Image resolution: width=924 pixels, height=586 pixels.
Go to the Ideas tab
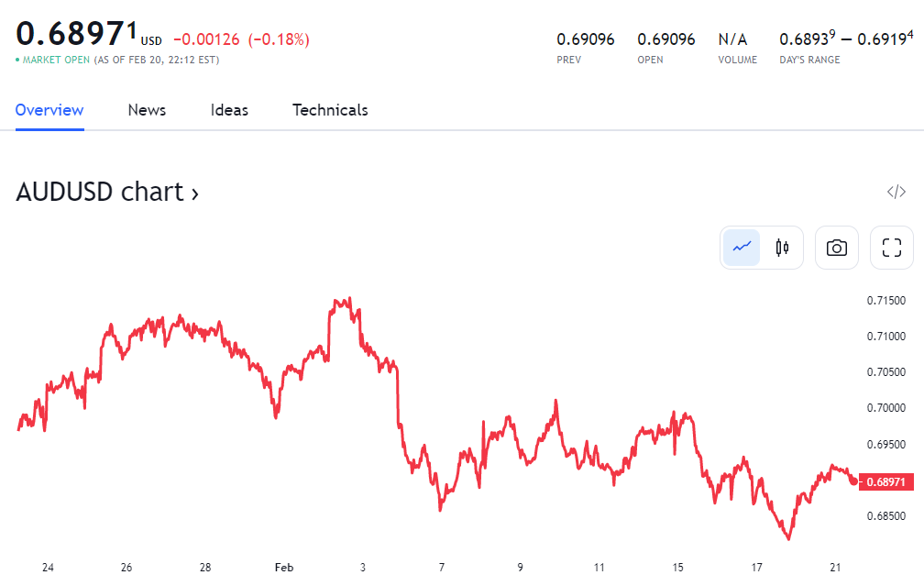(x=229, y=110)
